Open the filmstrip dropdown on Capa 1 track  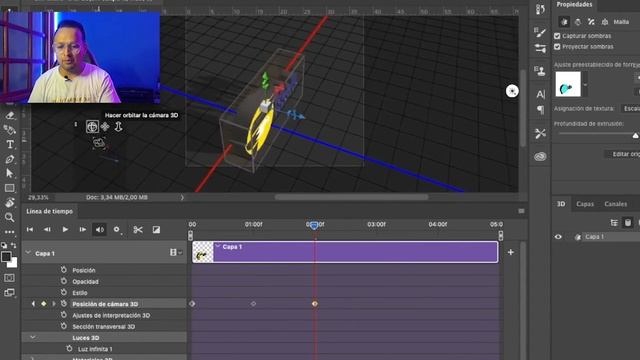[x=176, y=253]
